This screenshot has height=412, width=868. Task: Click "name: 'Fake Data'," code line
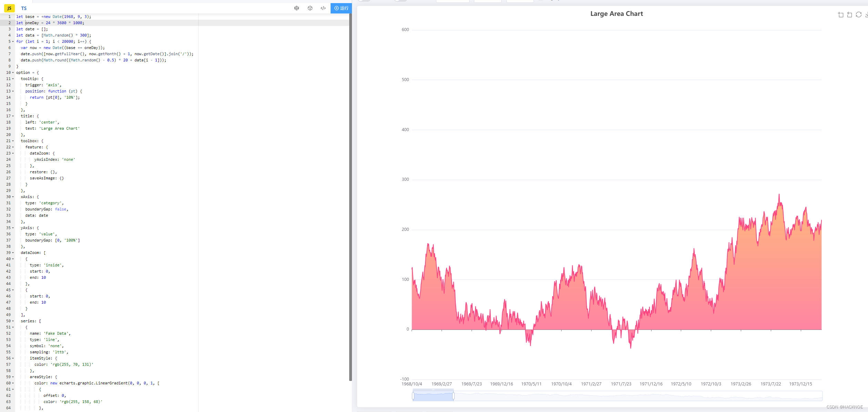point(50,333)
